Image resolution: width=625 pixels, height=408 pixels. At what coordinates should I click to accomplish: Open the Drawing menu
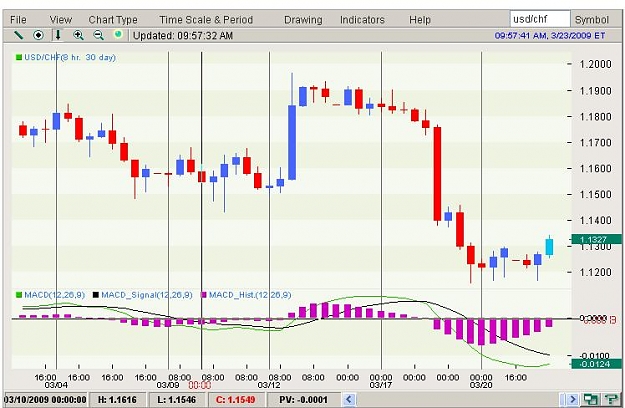pyautogui.click(x=303, y=20)
